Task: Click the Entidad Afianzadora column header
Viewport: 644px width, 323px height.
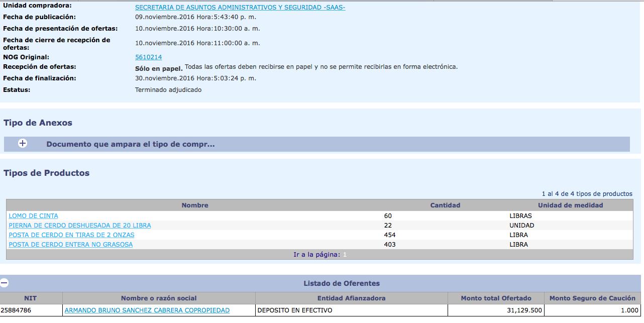Action: pos(351,298)
